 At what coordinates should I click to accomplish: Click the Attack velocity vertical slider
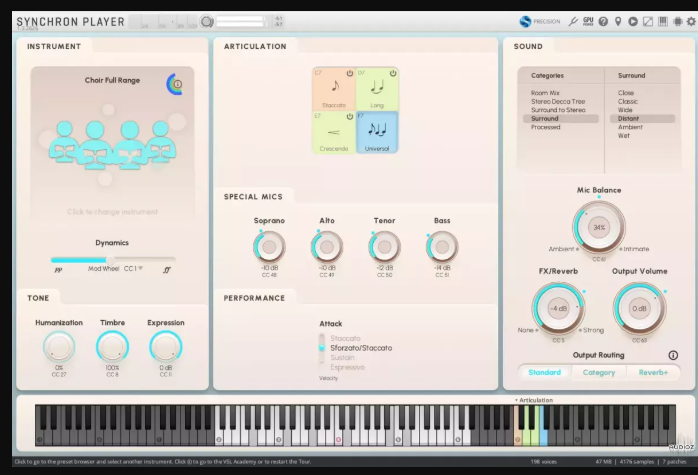click(x=322, y=350)
